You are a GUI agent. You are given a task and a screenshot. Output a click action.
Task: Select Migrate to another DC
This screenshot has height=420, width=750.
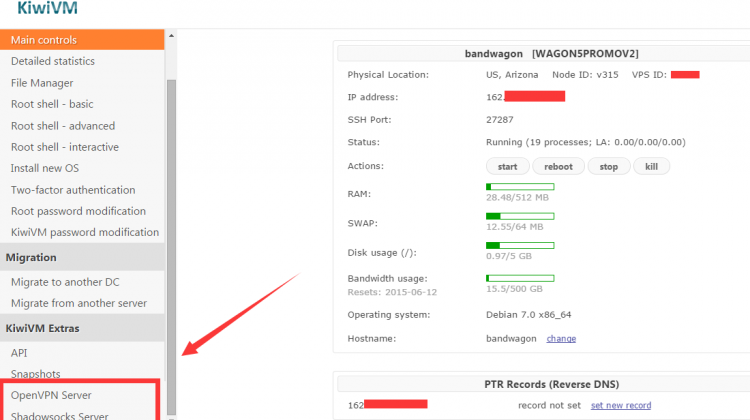(65, 282)
